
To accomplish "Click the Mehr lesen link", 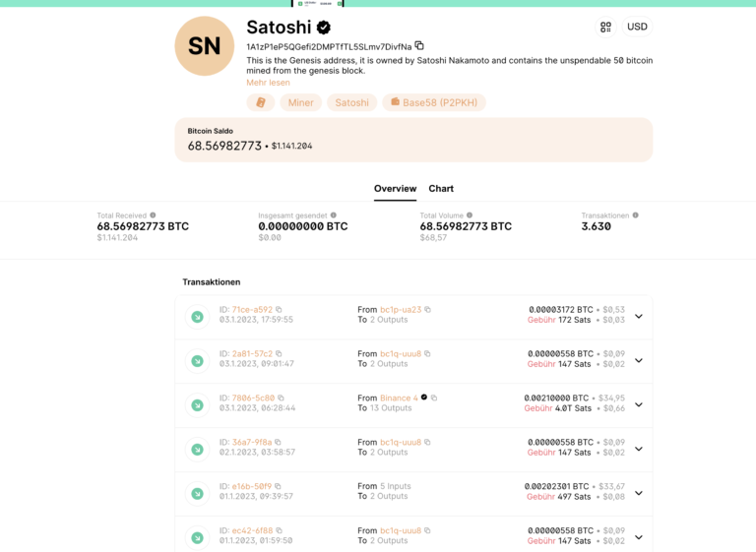I will coord(268,83).
